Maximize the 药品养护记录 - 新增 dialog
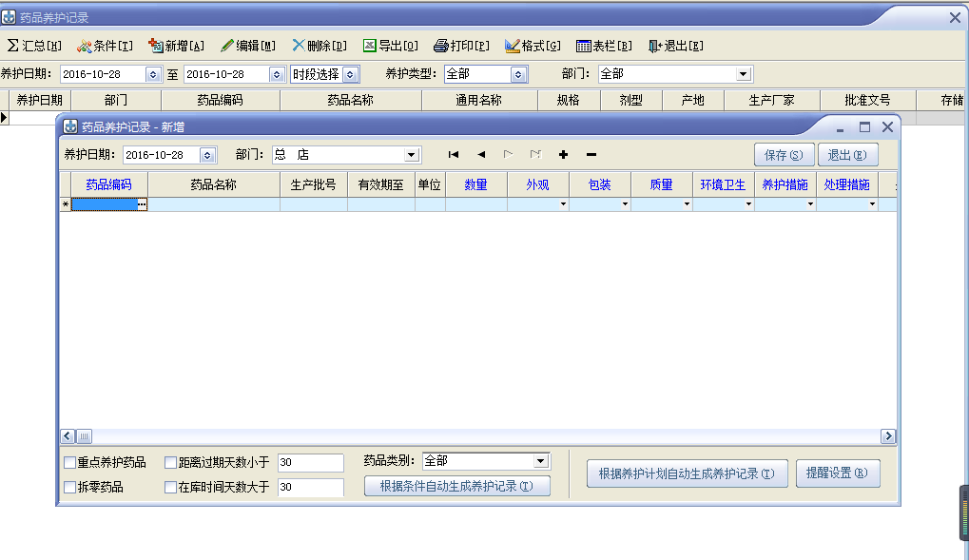The height and width of the screenshot is (560, 969). (x=864, y=127)
